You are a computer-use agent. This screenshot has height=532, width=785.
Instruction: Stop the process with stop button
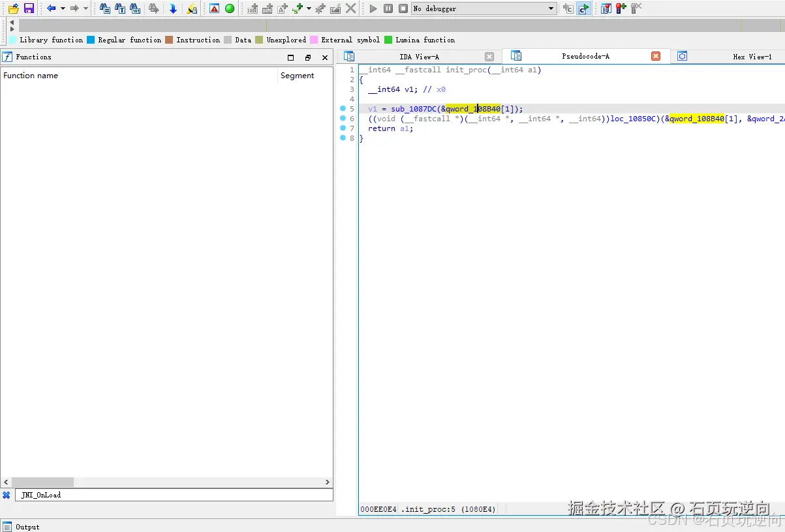[403, 8]
